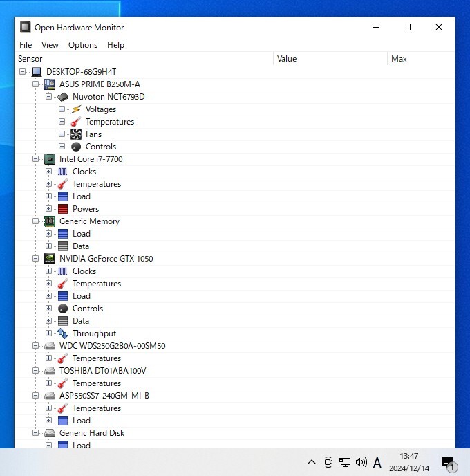This screenshot has width=470, height=476.
Task: Collapse the WDC WDS250G2B0A-00SM50 node
Action: coord(35,345)
